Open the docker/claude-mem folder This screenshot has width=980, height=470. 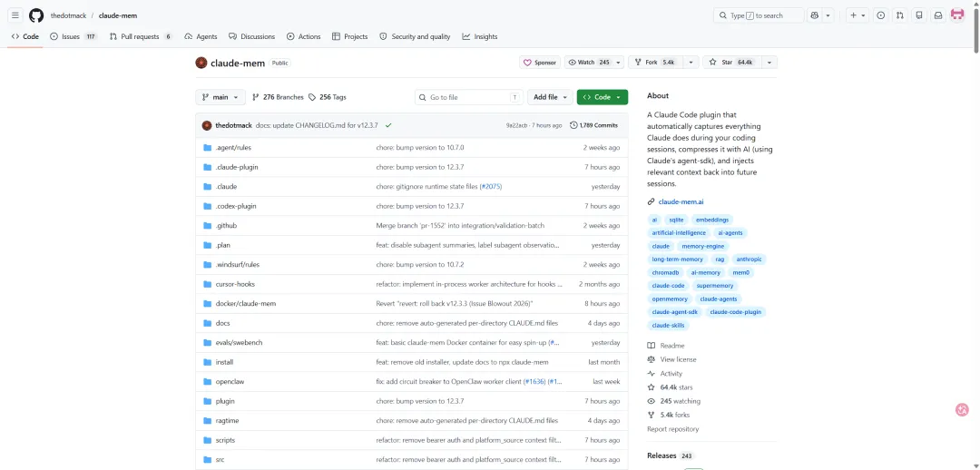pyautogui.click(x=246, y=304)
